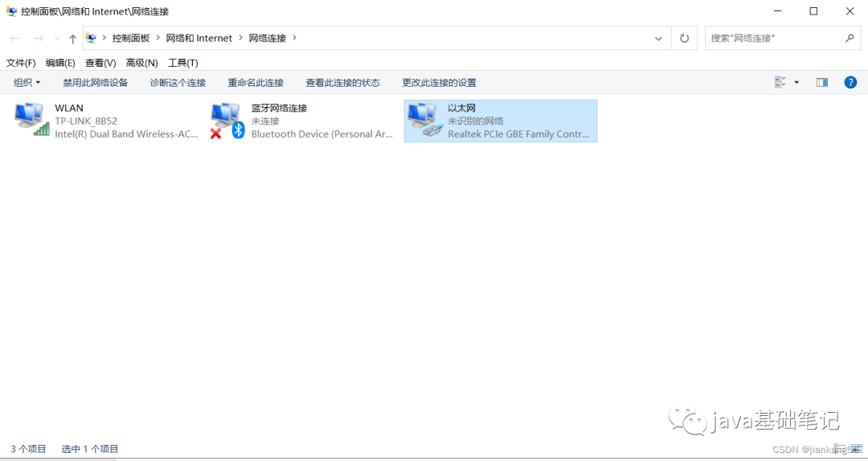This screenshot has height=461, width=868.
Task: Select the WLAN network adapter icon
Action: tap(31, 118)
